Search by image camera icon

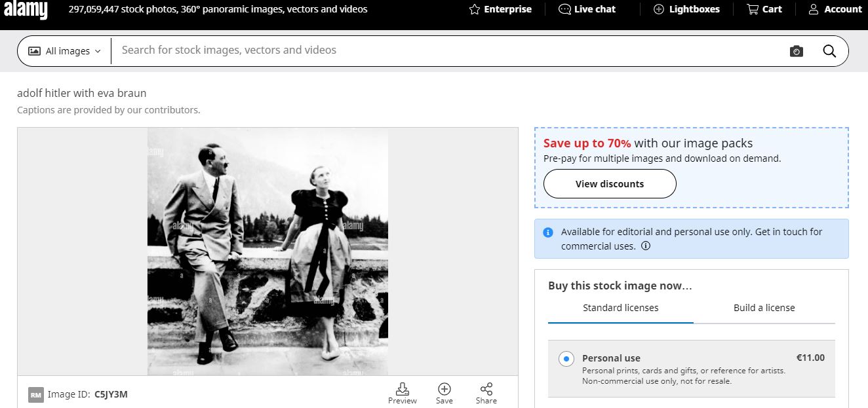pyautogui.click(x=797, y=51)
